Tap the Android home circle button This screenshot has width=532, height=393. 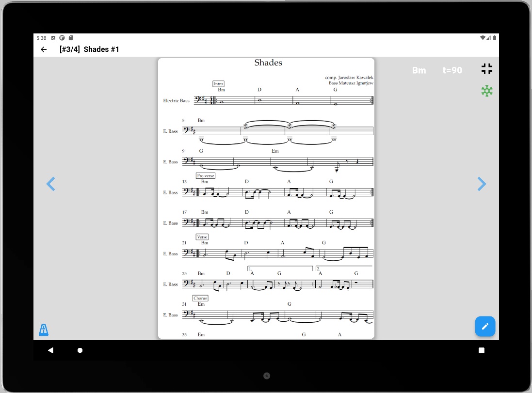(80, 350)
